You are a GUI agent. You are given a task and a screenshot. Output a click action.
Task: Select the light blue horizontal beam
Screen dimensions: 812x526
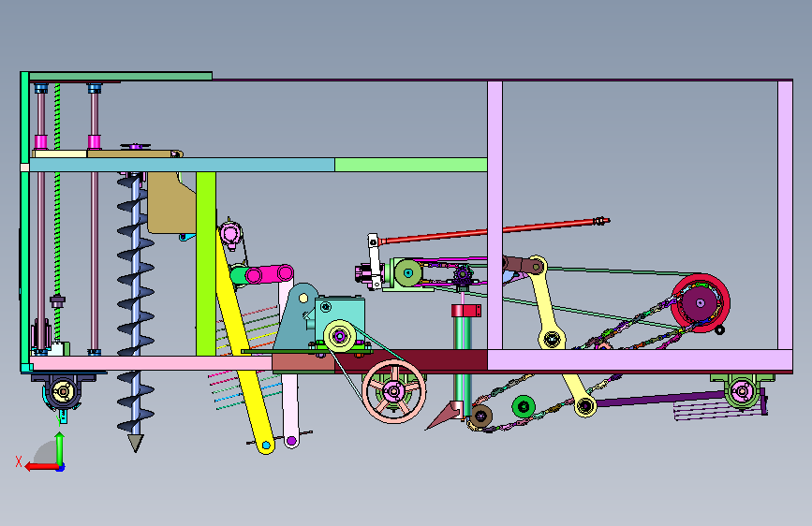point(182,165)
